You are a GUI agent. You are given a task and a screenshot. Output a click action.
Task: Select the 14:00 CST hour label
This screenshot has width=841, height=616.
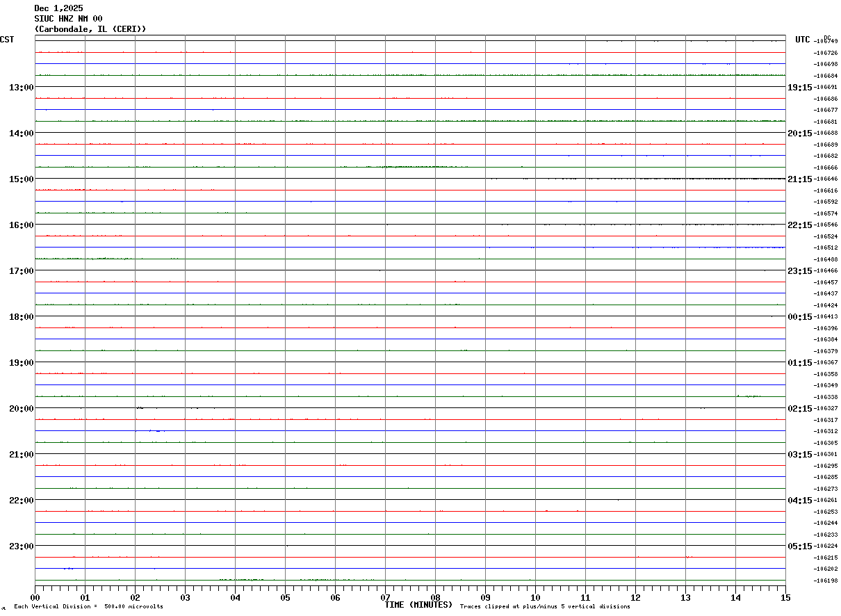coord(21,133)
